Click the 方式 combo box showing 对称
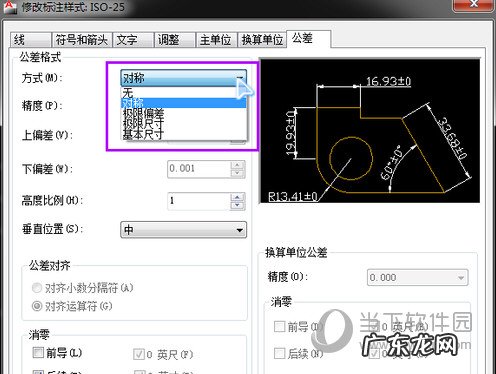Viewport: 496px width, 374px height. click(x=183, y=78)
